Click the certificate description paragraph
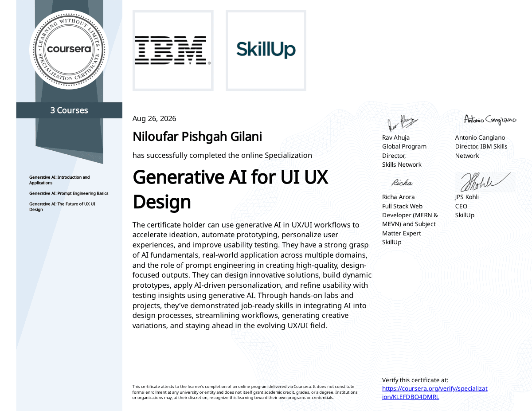532x411 pixels. click(x=252, y=275)
